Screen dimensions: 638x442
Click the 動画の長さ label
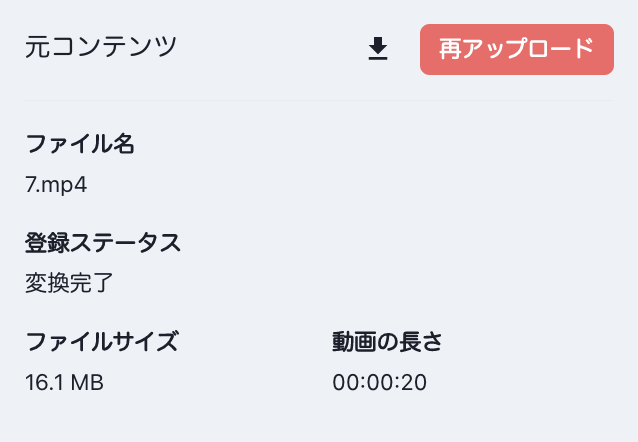(x=387, y=342)
